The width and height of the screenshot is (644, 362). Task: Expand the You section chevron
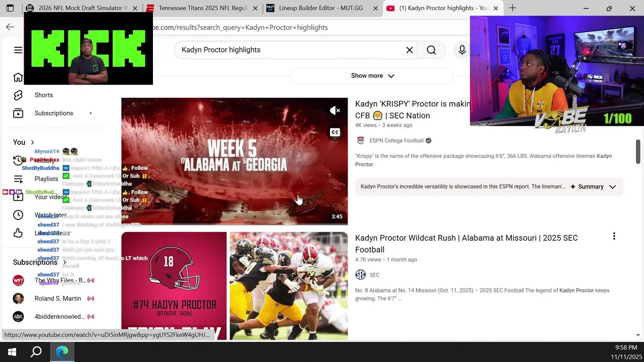[32, 142]
